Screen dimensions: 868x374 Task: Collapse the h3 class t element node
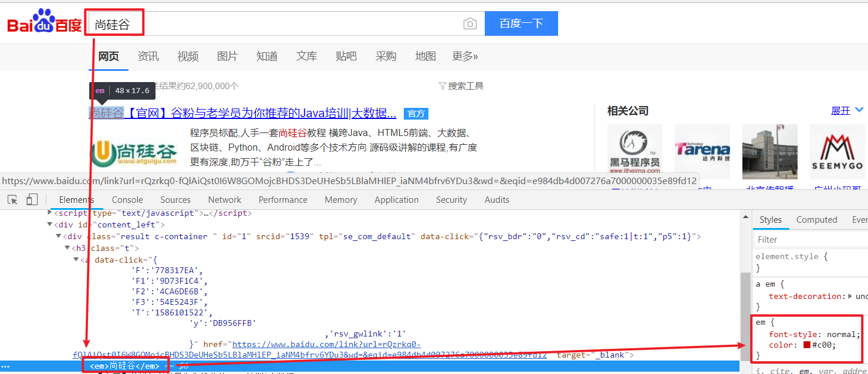[67, 248]
